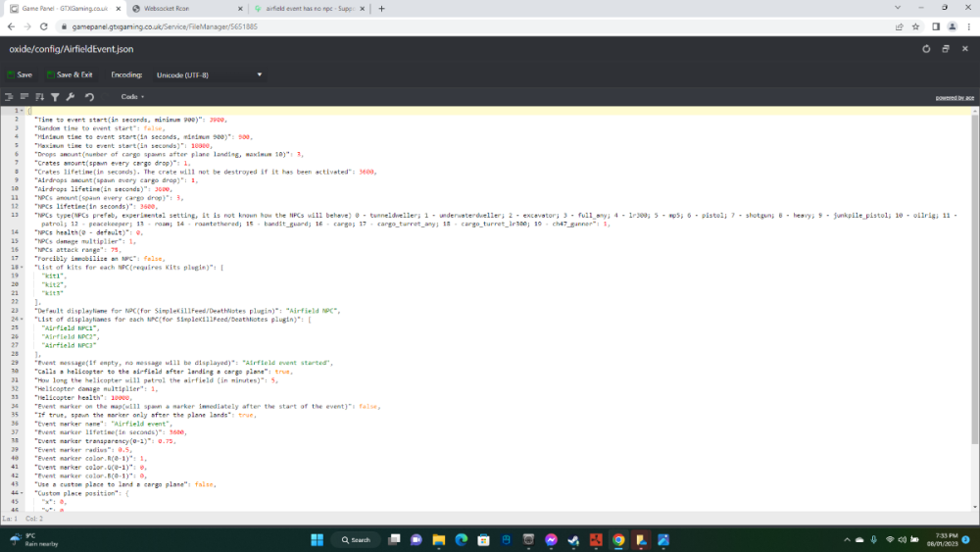
Task: Redo last action, greyed arrow icon
Action: [105, 97]
